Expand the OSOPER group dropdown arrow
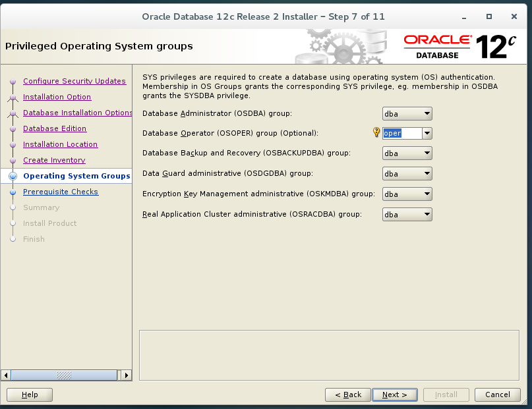 (426, 133)
